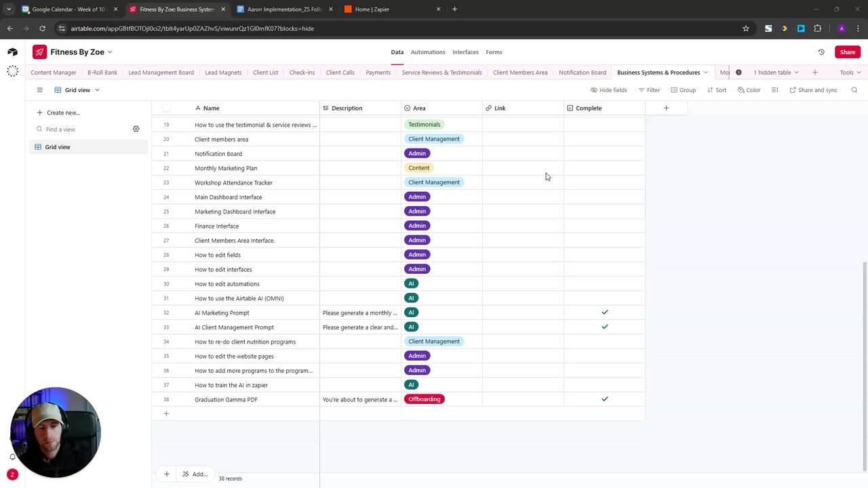This screenshot has height=488, width=868.
Task: Open notifications bell icon
Action: coord(12,457)
